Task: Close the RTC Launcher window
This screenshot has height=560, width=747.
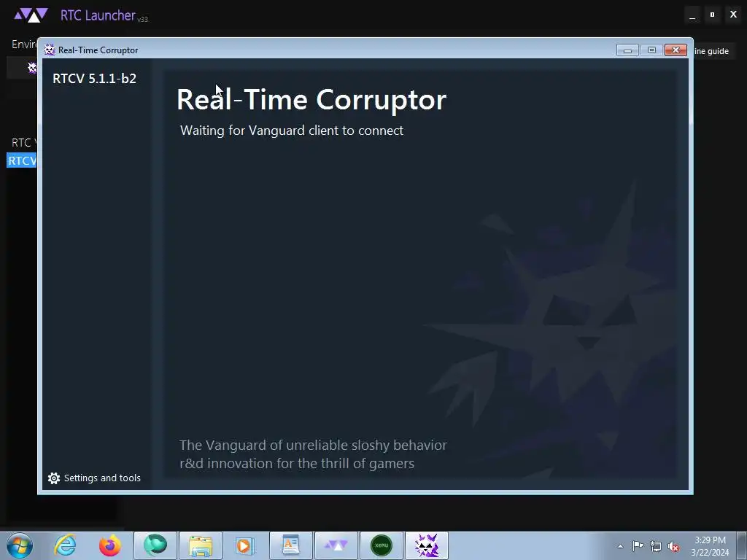Action: [x=733, y=15]
